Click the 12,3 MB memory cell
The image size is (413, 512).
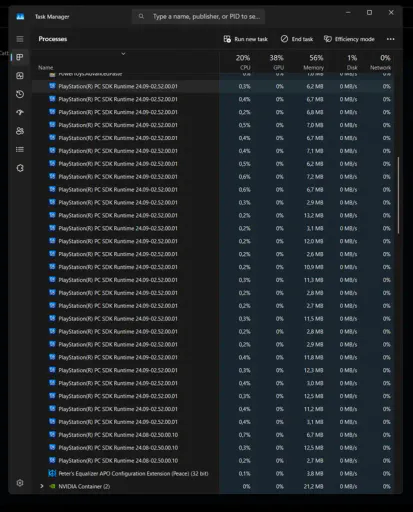(x=313, y=370)
